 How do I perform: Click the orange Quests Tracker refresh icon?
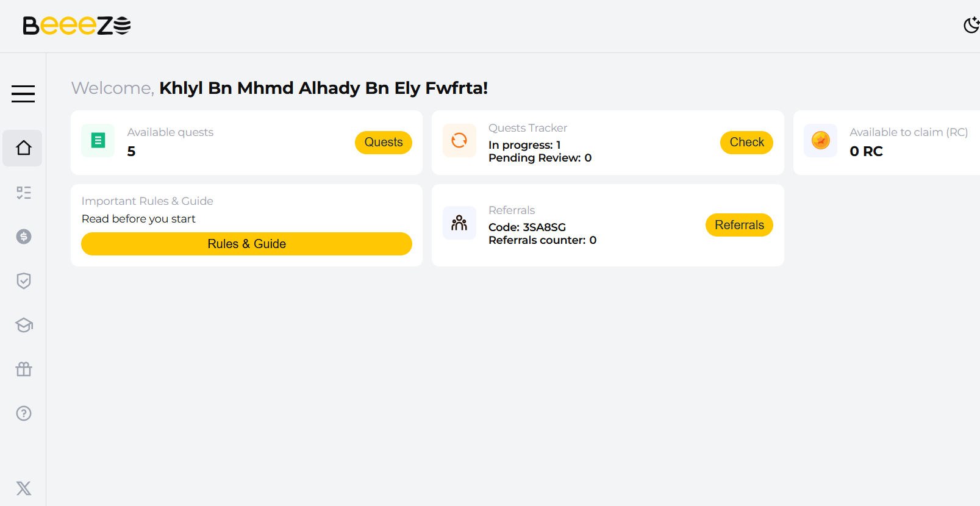pos(459,141)
